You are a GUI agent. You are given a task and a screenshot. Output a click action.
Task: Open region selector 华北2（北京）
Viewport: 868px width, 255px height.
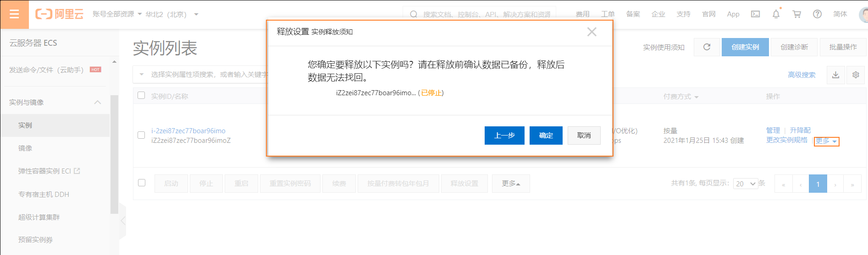pos(172,14)
